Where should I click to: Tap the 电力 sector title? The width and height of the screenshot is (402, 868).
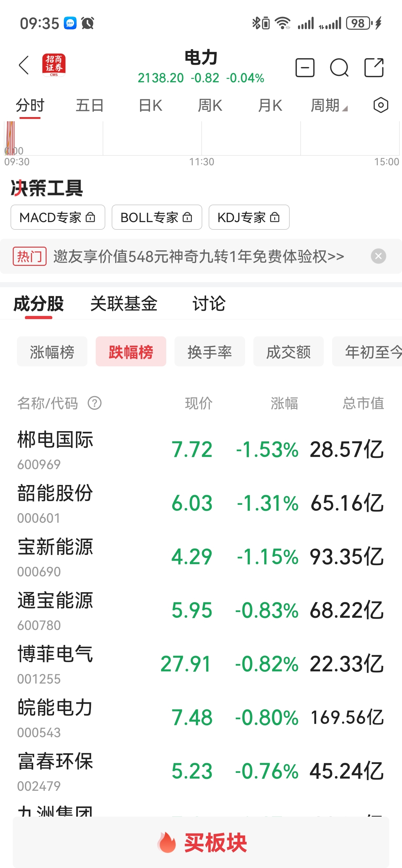click(201, 57)
